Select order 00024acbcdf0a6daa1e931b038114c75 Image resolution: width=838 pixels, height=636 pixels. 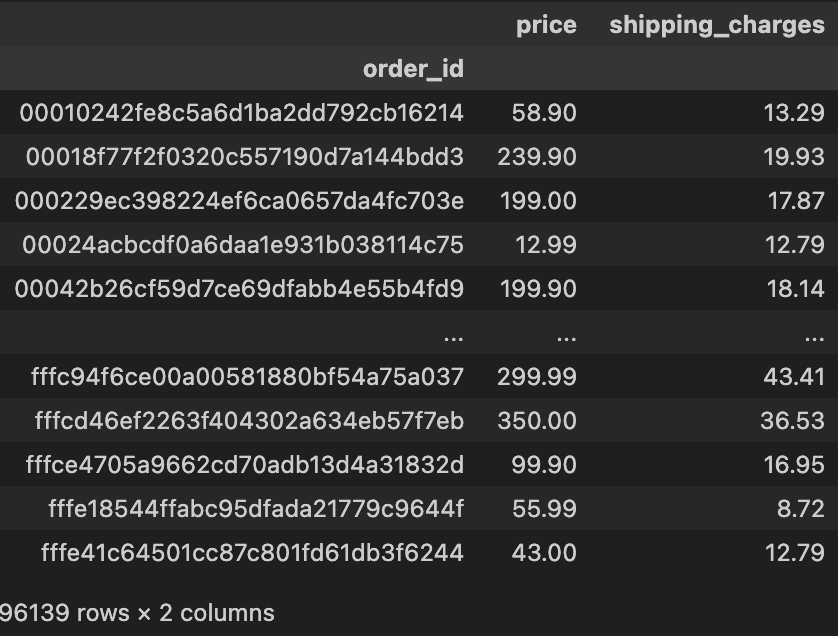[243, 245]
